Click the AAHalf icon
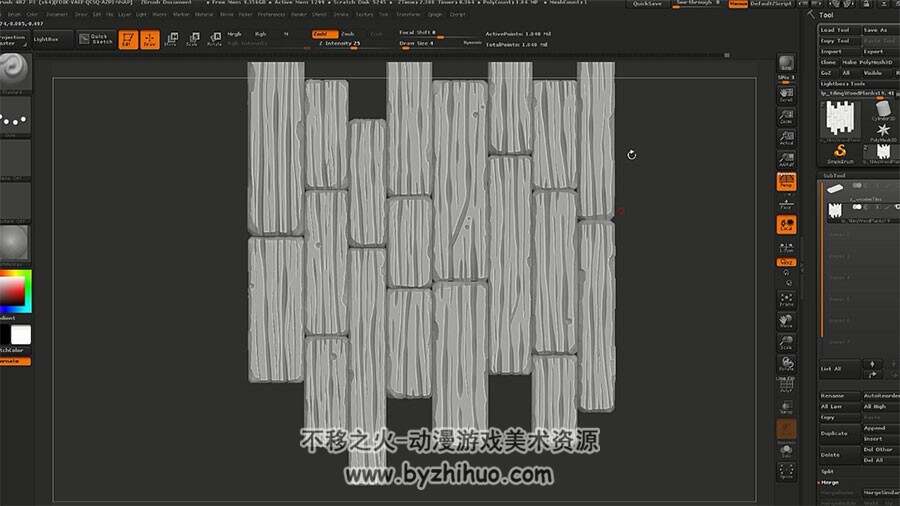Viewport: 900px width, 506px height. click(786, 159)
